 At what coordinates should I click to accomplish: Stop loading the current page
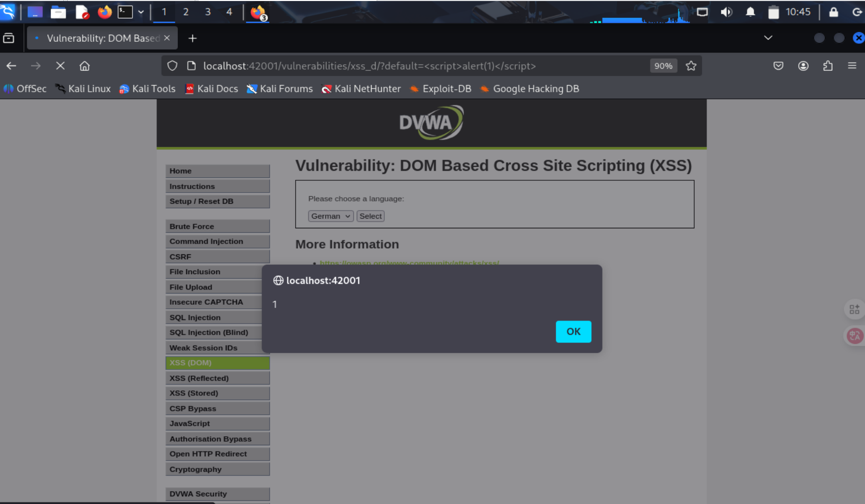click(60, 66)
